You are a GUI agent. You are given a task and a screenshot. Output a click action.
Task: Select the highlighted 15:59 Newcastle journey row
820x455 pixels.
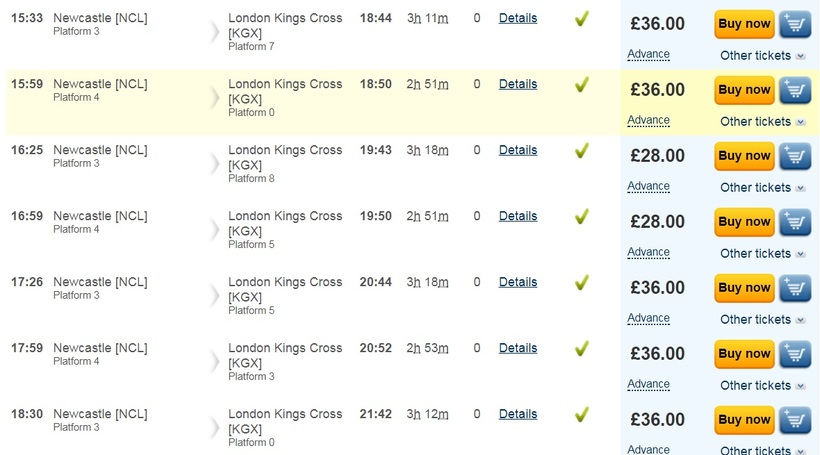pos(313,103)
